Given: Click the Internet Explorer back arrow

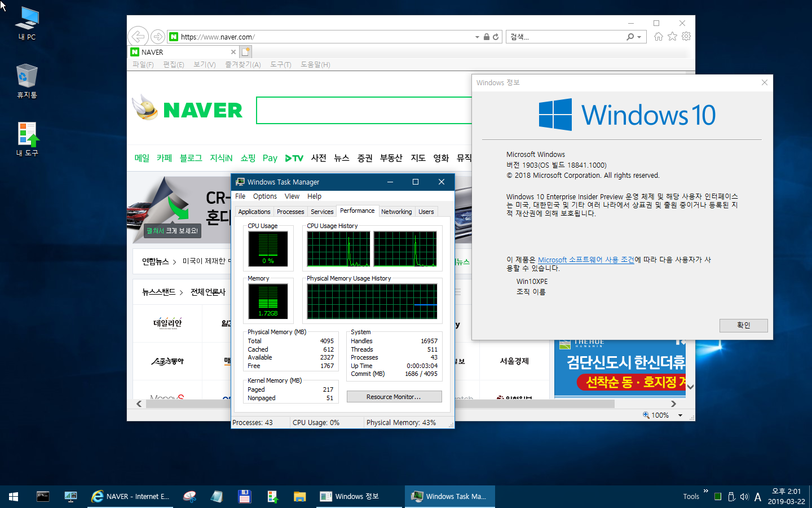Looking at the screenshot, I should pos(138,37).
